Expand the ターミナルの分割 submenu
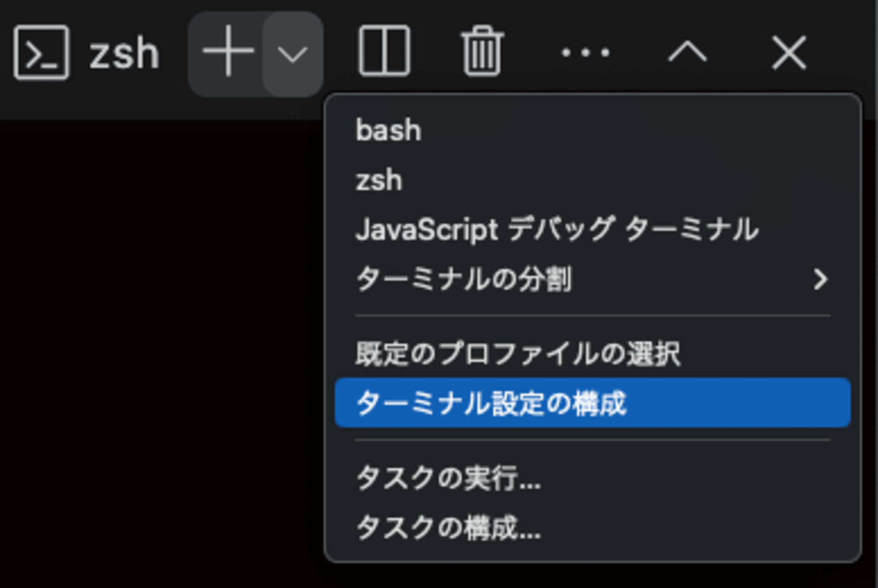 (593, 279)
